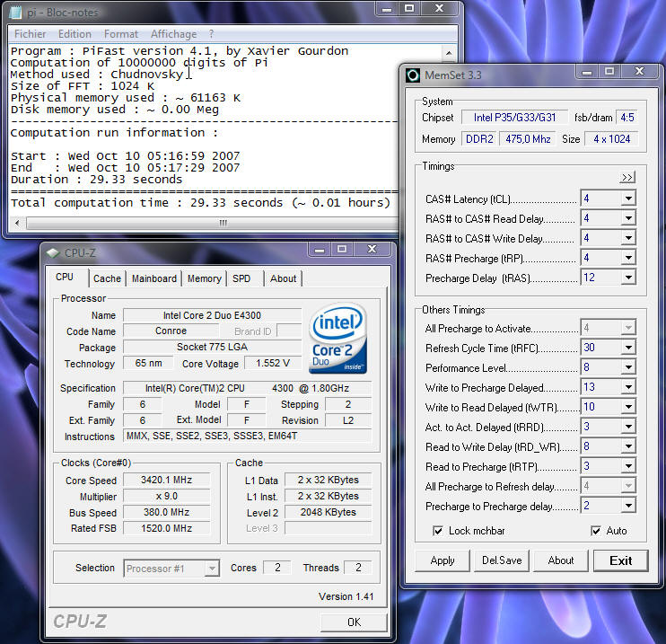Click the Rated FSB value 1520.0 MHz

coord(167,528)
